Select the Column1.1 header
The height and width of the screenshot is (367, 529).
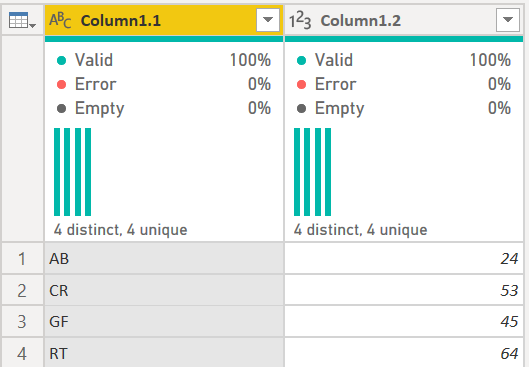(164, 20)
